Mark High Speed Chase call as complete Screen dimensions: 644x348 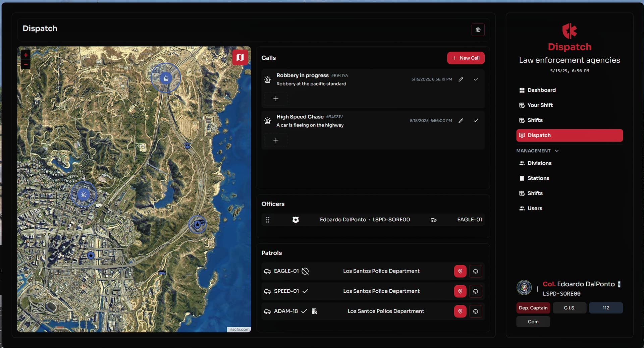pos(476,121)
